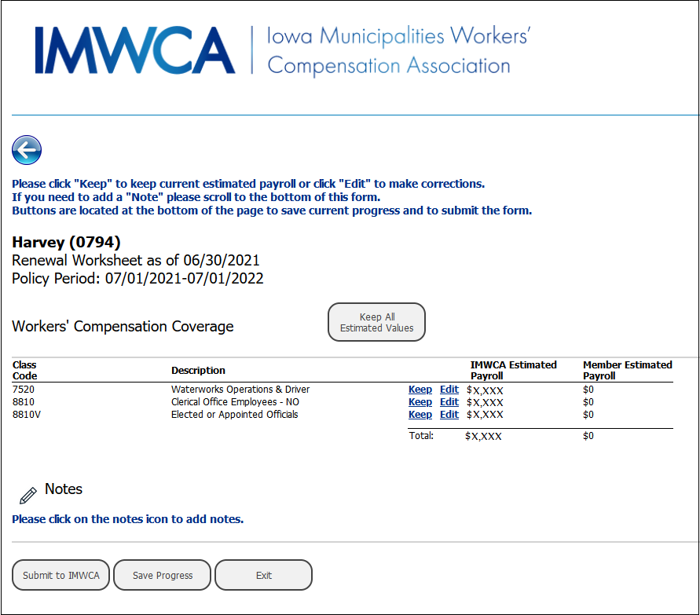Click the Exit button

coord(263,575)
